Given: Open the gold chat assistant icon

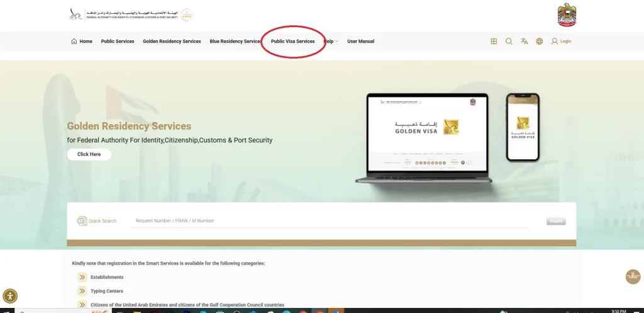Looking at the screenshot, I should [x=633, y=276].
